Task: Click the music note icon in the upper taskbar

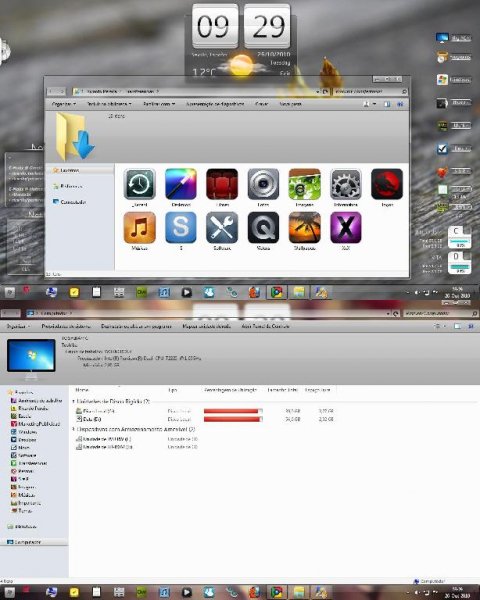Action: click(x=164, y=292)
